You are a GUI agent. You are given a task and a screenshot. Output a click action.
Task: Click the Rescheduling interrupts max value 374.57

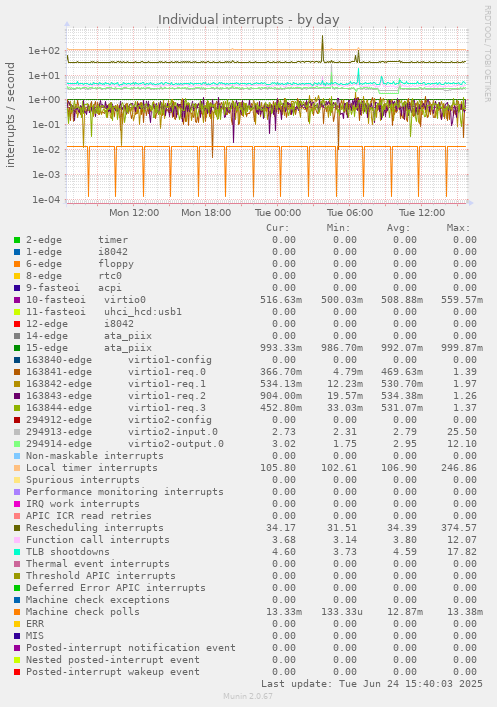[x=459, y=528]
